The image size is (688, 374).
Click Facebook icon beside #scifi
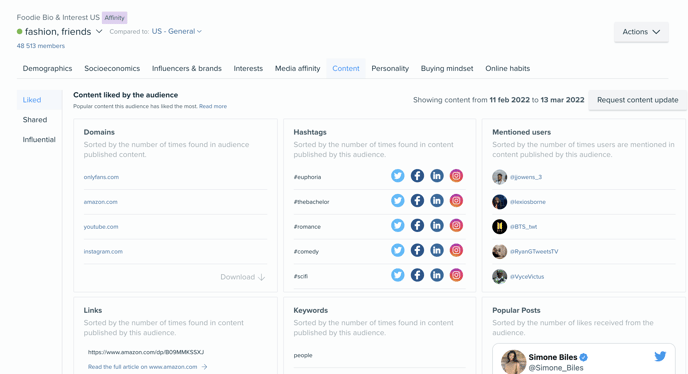point(417,275)
